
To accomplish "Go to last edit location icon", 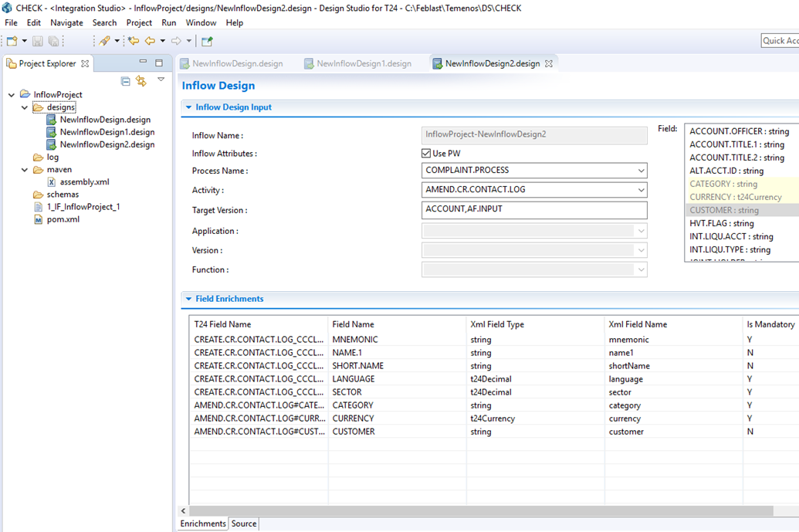I will [x=134, y=41].
